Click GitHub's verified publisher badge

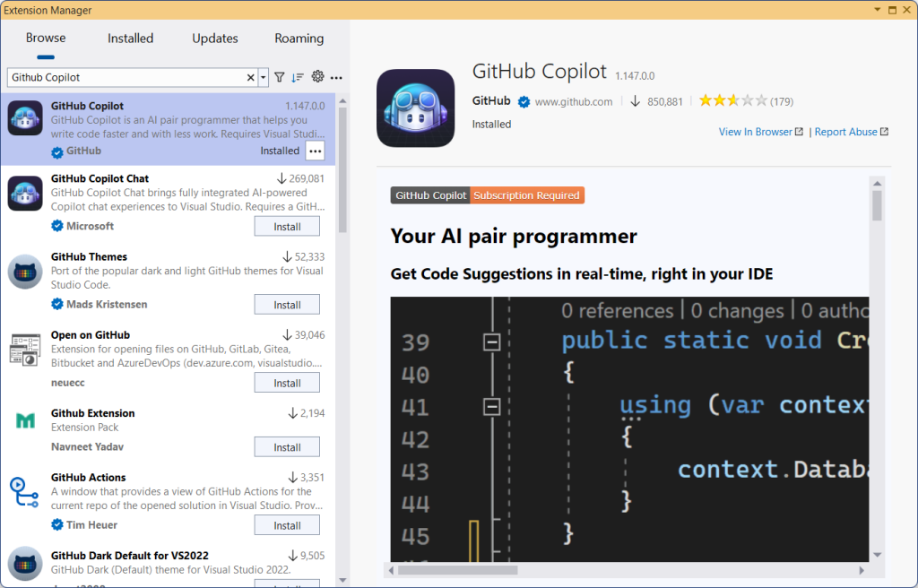coord(523,100)
